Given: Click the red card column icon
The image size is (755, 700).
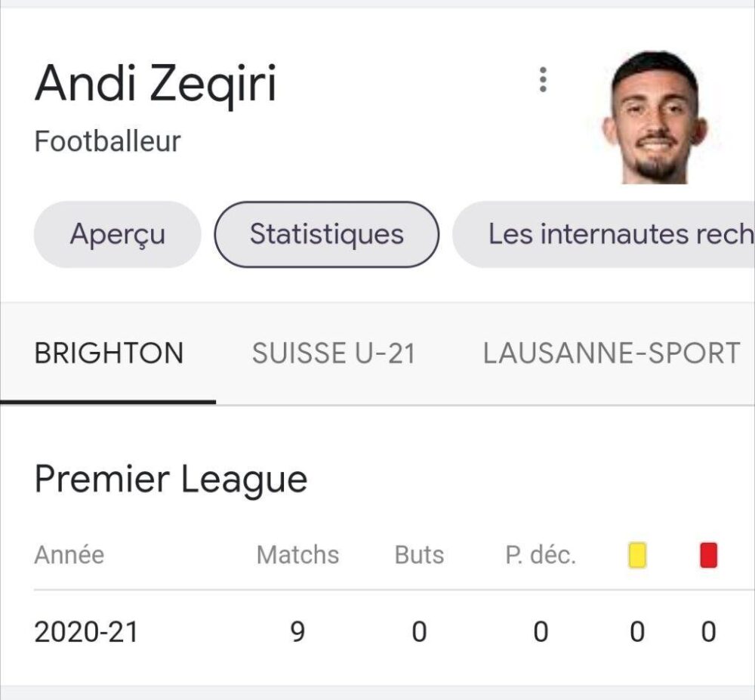Looking at the screenshot, I should point(708,555).
